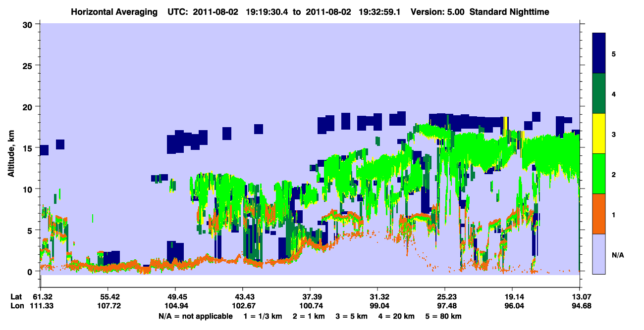644x330 pixels.
Task: Click the colorbar label 5
Action: click(614, 53)
